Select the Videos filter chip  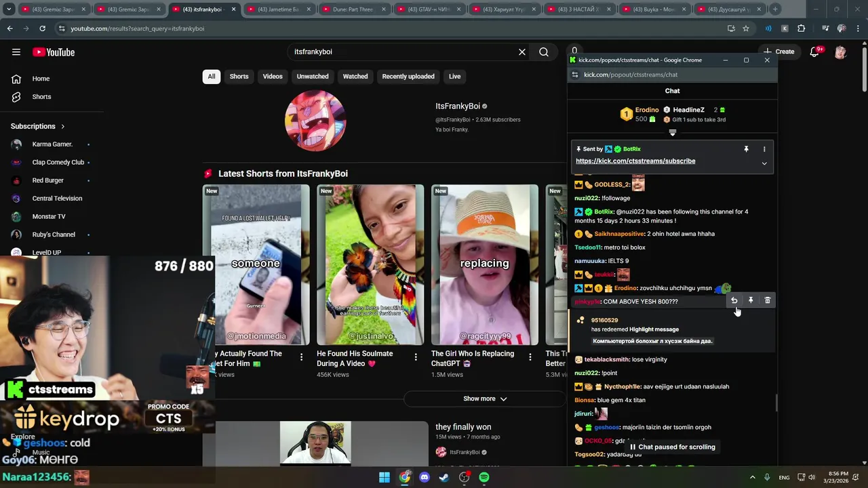pyautogui.click(x=273, y=77)
